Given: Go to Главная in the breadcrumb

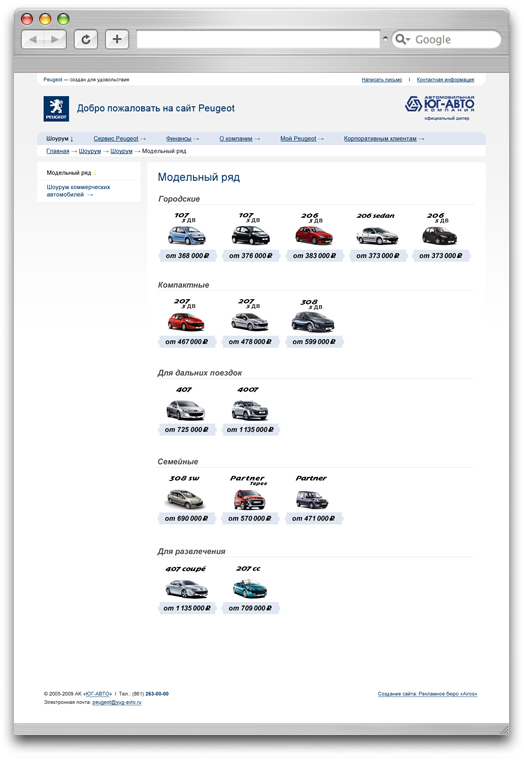Looking at the screenshot, I should [58, 151].
